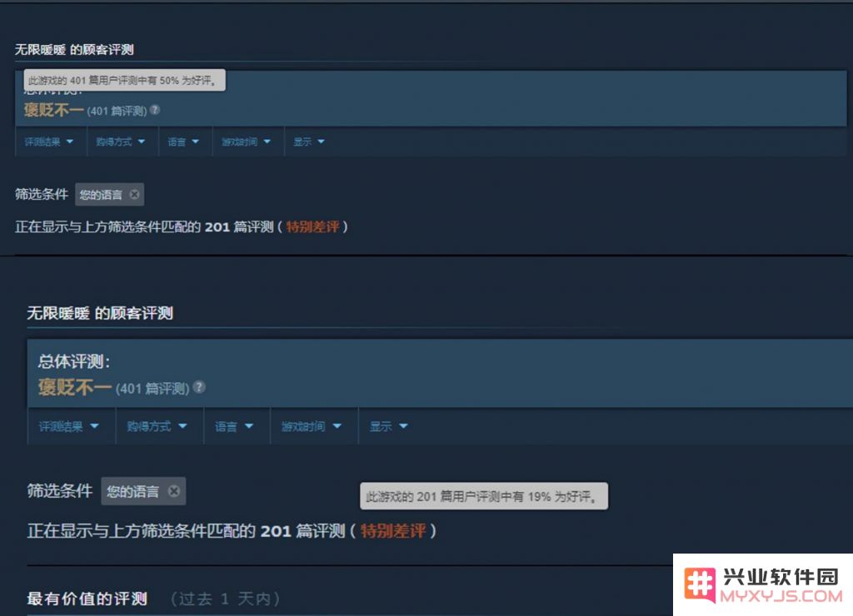Open the lower 评测结果 dropdown
Image resolution: width=853 pixels, height=616 pixels.
69,426
